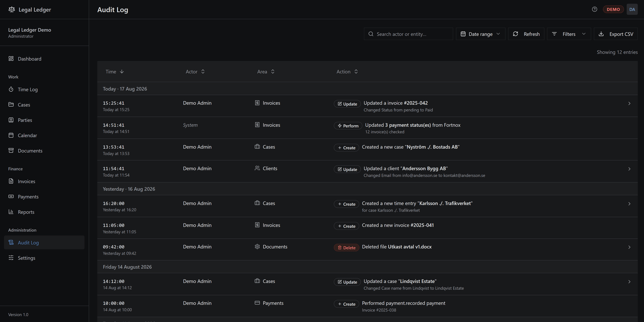Sort by the Time column header
The image size is (644, 322).
coord(115,71)
